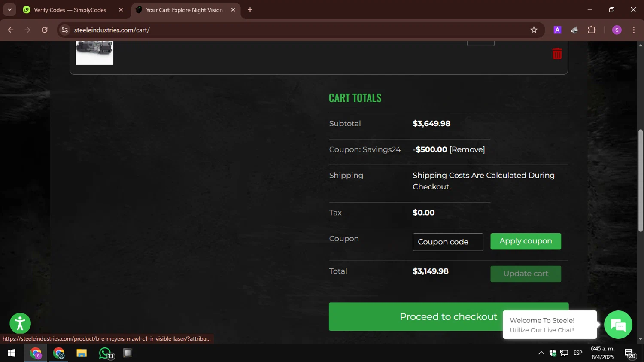Click the forward navigation arrow
This screenshot has width=644, height=362.
pyautogui.click(x=27, y=30)
